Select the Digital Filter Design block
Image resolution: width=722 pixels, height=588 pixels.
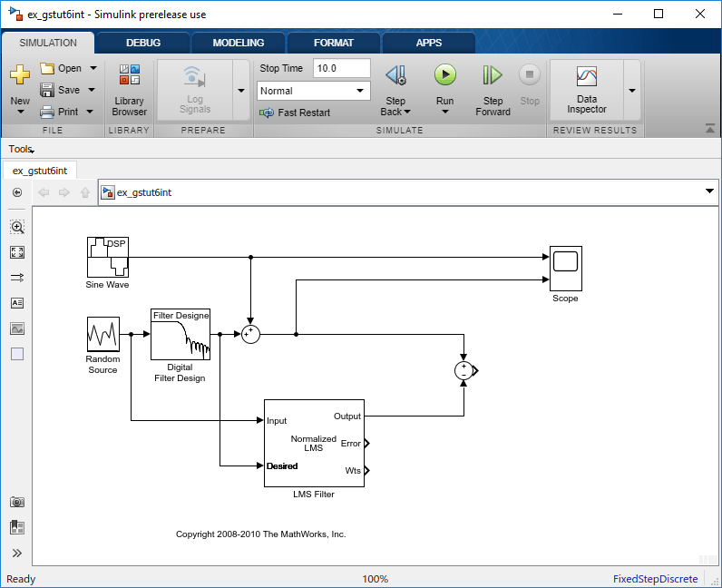click(x=180, y=335)
